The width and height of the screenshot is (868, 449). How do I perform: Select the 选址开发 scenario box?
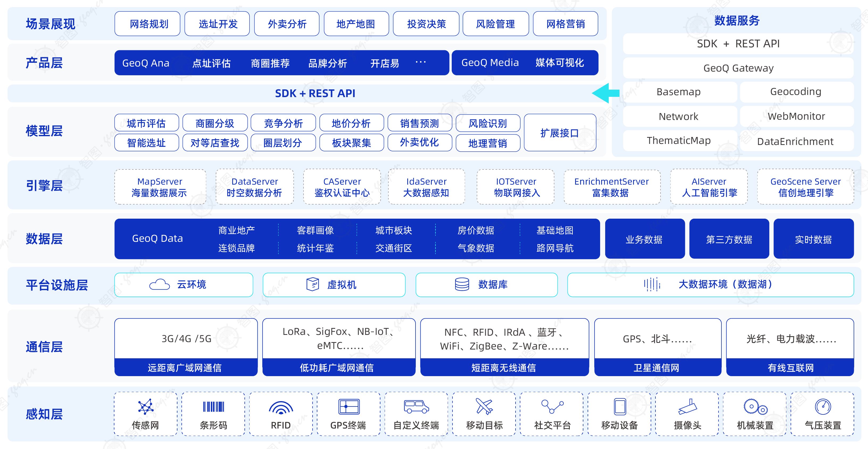(x=217, y=24)
